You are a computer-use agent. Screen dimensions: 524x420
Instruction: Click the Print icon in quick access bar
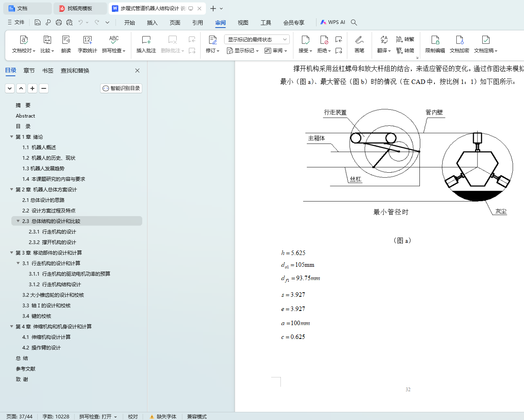(x=59, y=22)
